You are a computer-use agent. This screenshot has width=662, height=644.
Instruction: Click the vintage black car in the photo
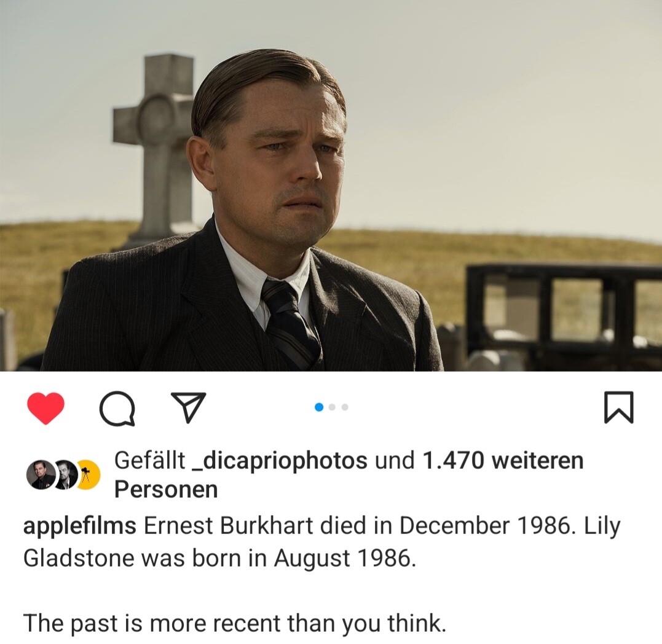click(564, 316)
